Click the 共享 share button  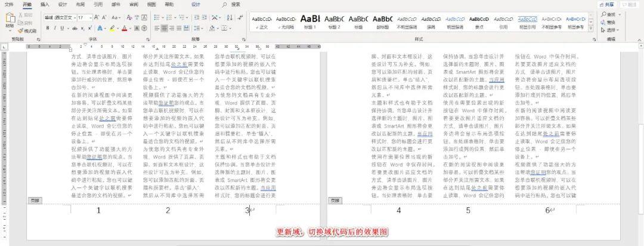tap(607, 5)
